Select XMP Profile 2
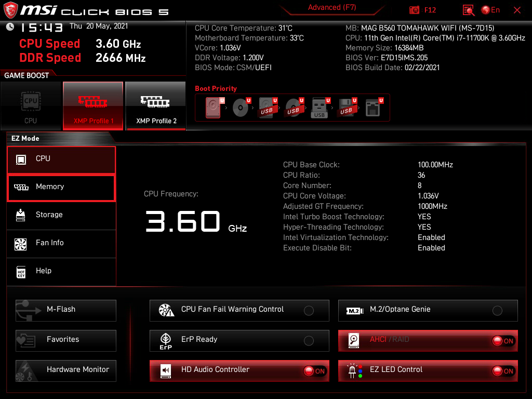This screenshot has height=399, width=532. [156, 106]
